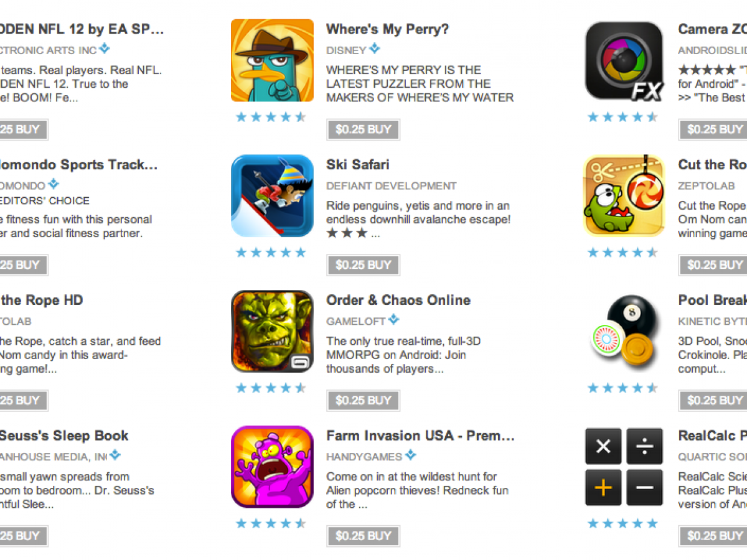Open the RealCalc calculator icon
The height and width of the screenshot is (560, 747).
pos(624,467)
